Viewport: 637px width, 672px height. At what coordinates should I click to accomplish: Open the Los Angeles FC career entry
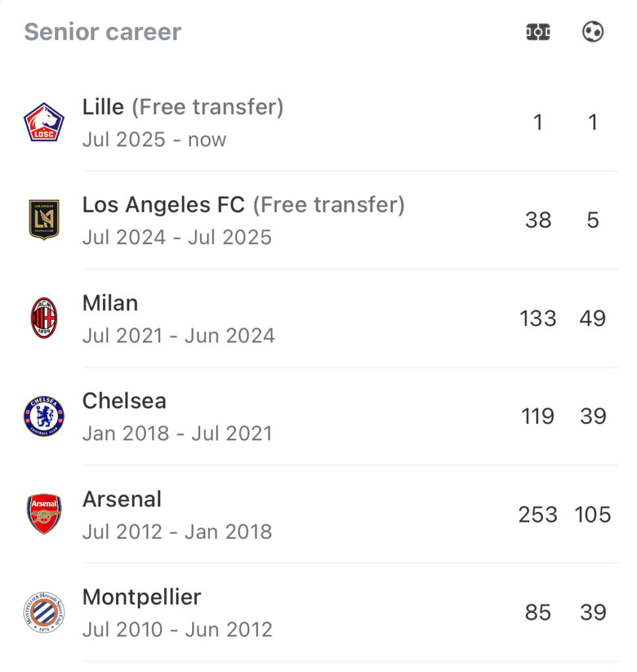(x=318, y=220)
